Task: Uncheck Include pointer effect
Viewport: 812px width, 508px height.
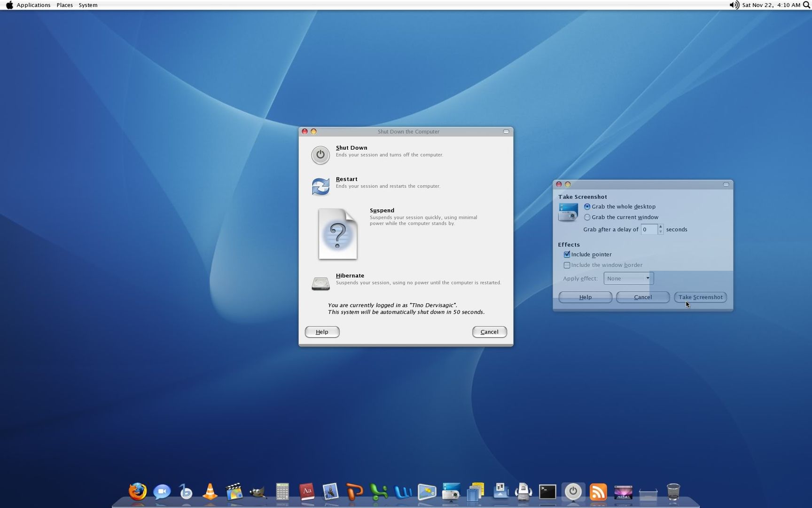Action: (x=567, y=254)
